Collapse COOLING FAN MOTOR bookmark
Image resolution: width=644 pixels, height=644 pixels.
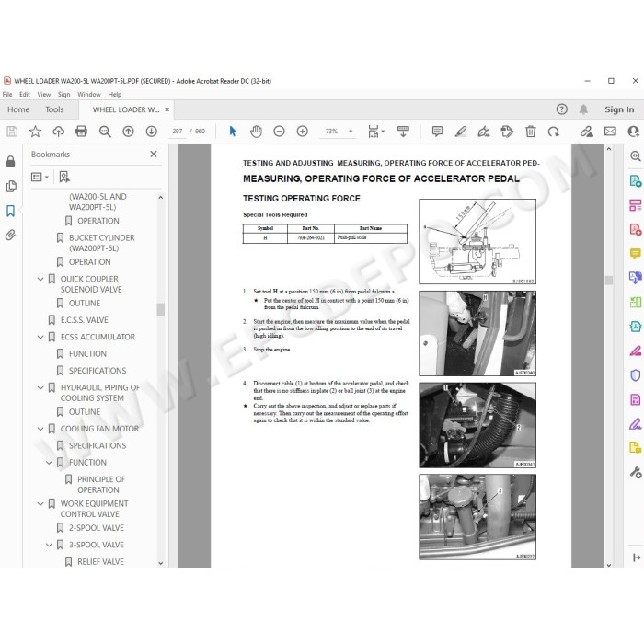point(40,429)
